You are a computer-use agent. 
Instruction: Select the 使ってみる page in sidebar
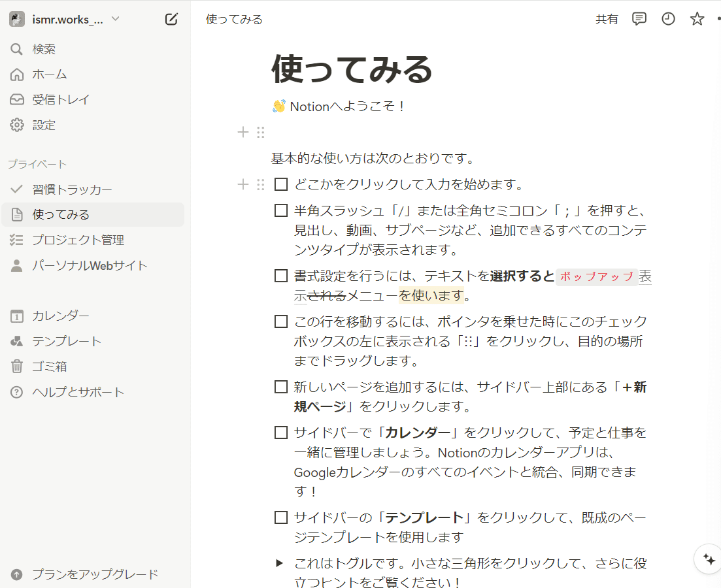tap(92, 215)
